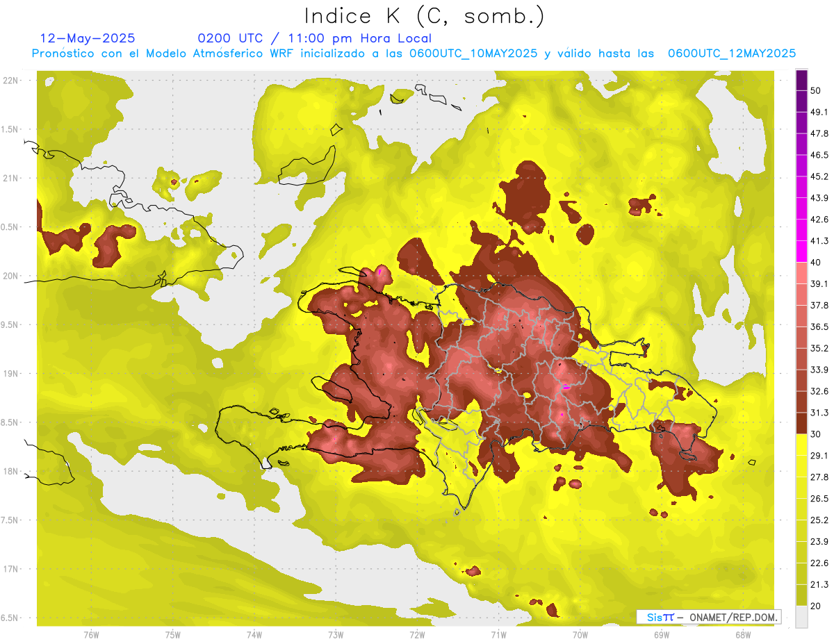Click the legend value "43.9"
This screenshot has height=644, width=834.
(819, 198)
